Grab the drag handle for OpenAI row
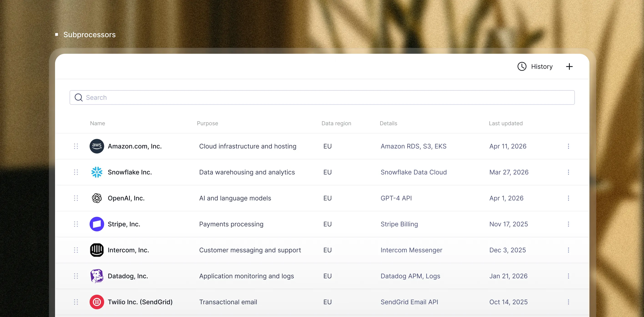 [x=76, y=198]
